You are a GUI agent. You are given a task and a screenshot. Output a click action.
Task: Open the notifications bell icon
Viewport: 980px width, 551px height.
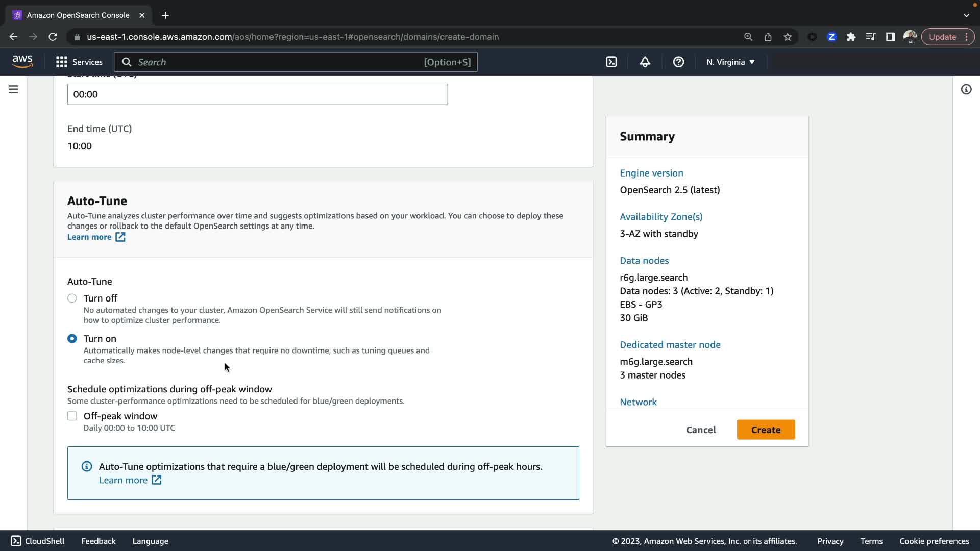645,62
